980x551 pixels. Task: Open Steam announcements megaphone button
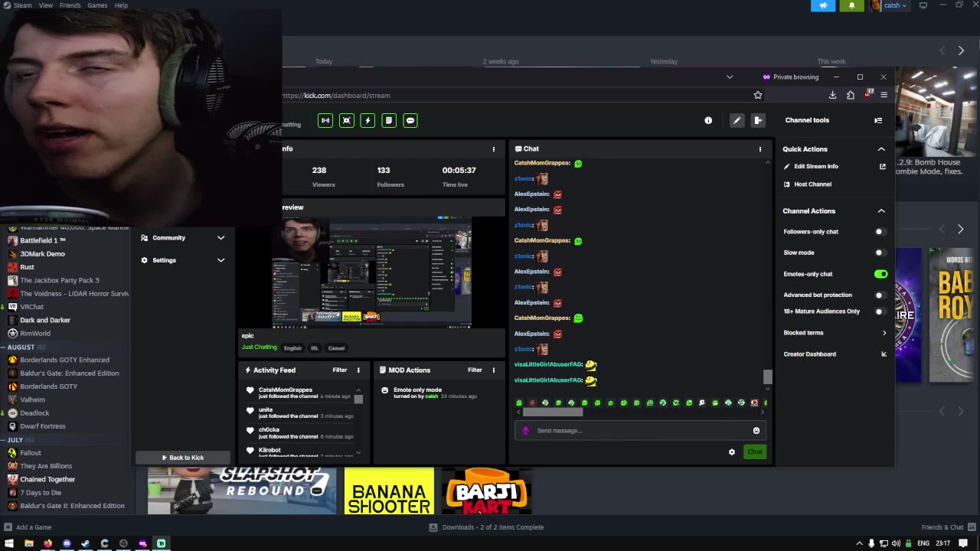point(823,5)
